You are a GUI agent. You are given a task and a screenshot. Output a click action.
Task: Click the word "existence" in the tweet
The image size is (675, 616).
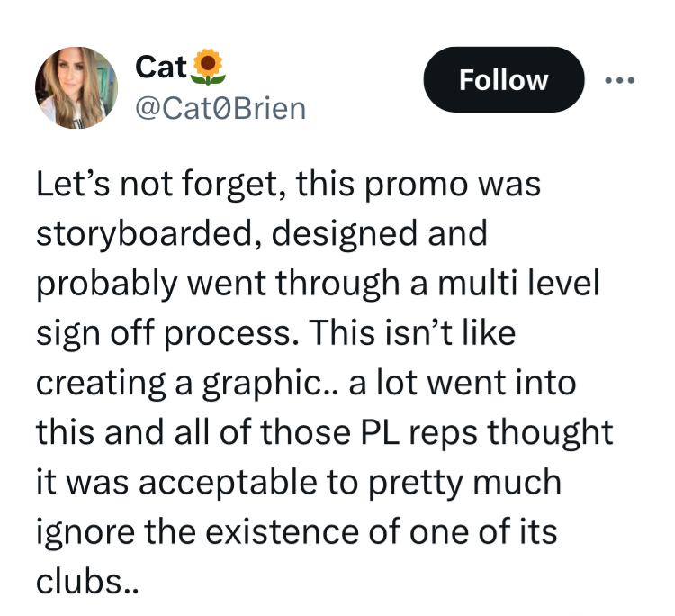coord(282,532)
